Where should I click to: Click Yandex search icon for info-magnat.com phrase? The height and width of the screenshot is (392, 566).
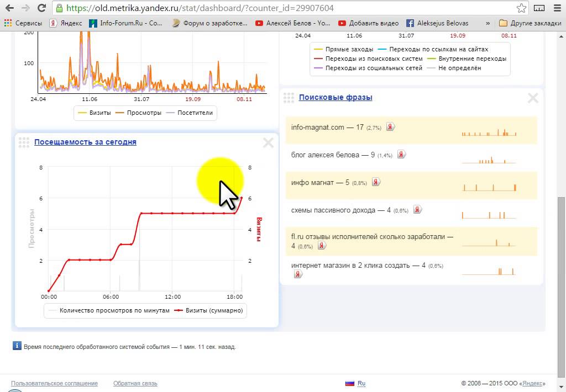[x=391, y=126]
